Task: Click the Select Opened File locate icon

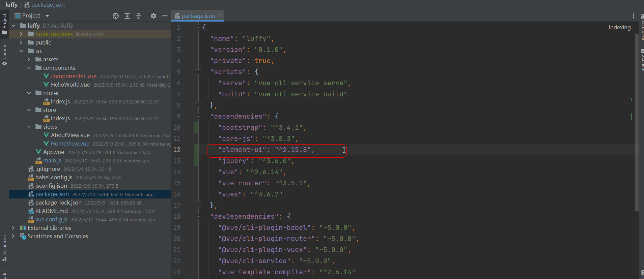Action: tap(116, 16)
